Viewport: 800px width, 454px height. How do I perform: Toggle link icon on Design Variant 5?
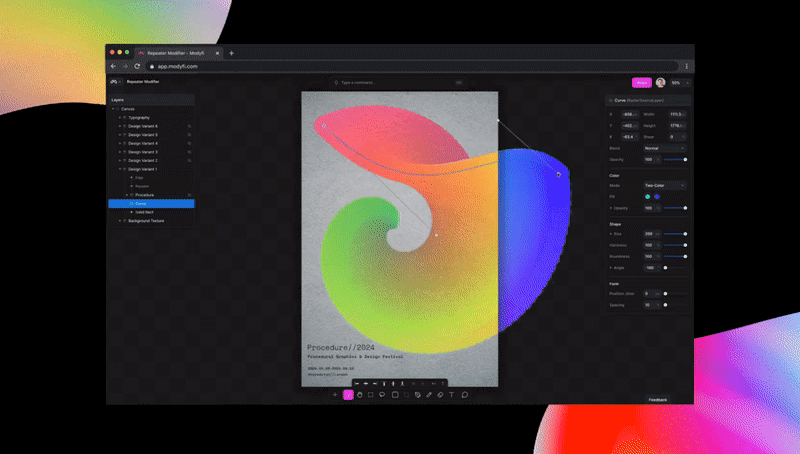(189, 135)
